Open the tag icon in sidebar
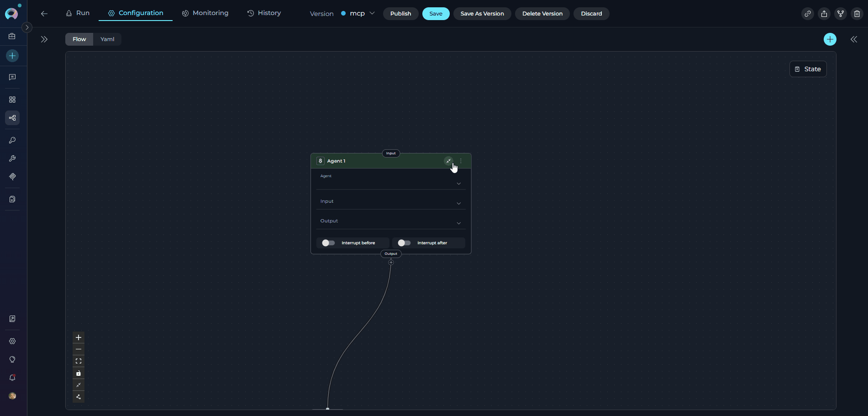Screen dimensions: 868x416 click(x=12, y=177)
